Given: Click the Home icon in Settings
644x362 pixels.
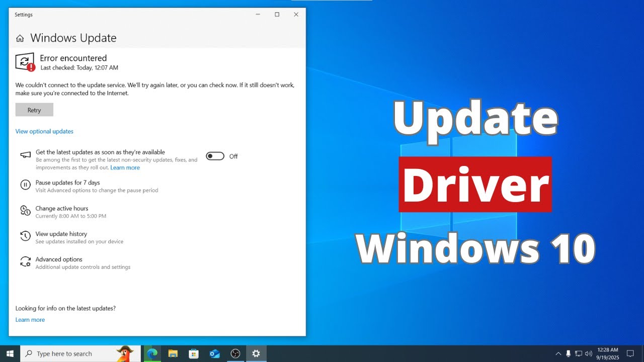Looking at the screenshot, I should click(x=20, y=38).
